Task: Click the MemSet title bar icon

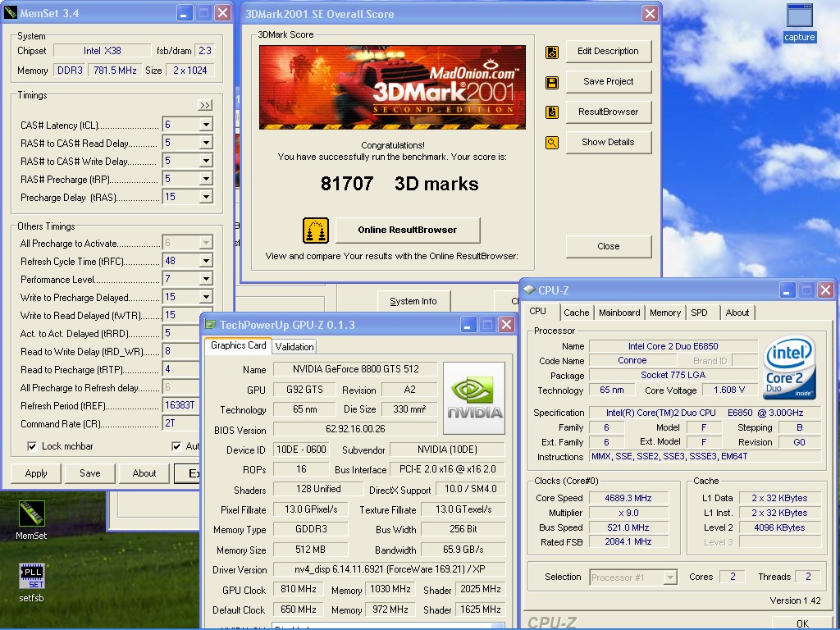Action: 10,13
